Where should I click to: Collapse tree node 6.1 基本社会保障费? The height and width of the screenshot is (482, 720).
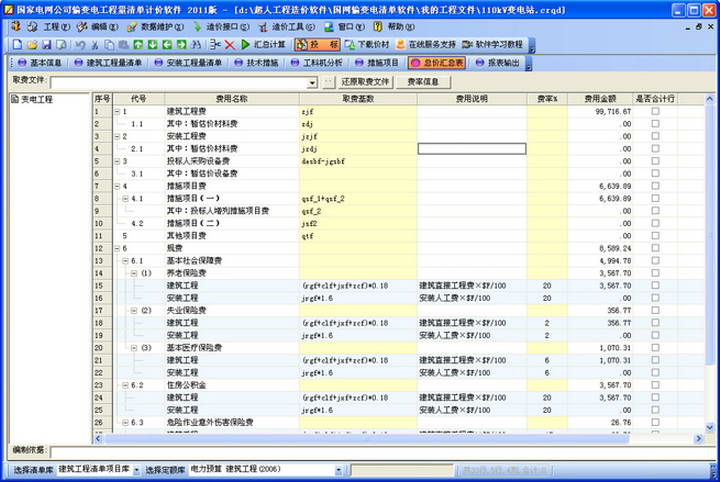coord(125,261)
